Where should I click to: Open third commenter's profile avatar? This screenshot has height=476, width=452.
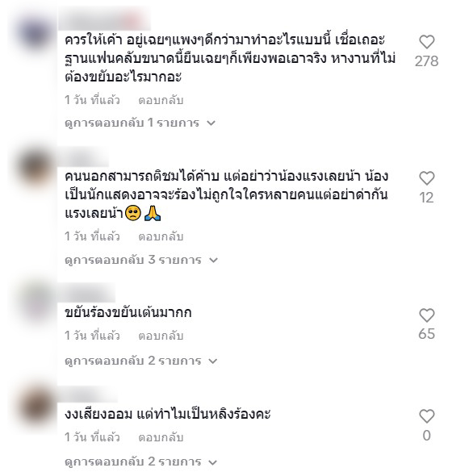coord(35,303)
